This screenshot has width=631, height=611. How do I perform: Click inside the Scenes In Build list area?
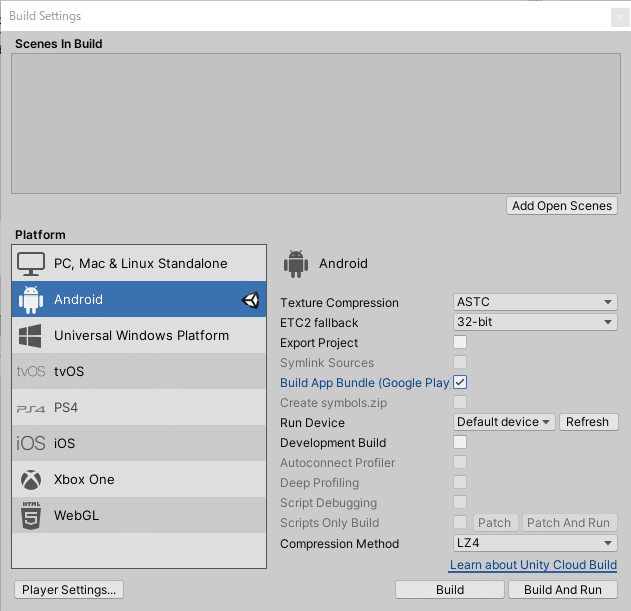click(315, 123)
